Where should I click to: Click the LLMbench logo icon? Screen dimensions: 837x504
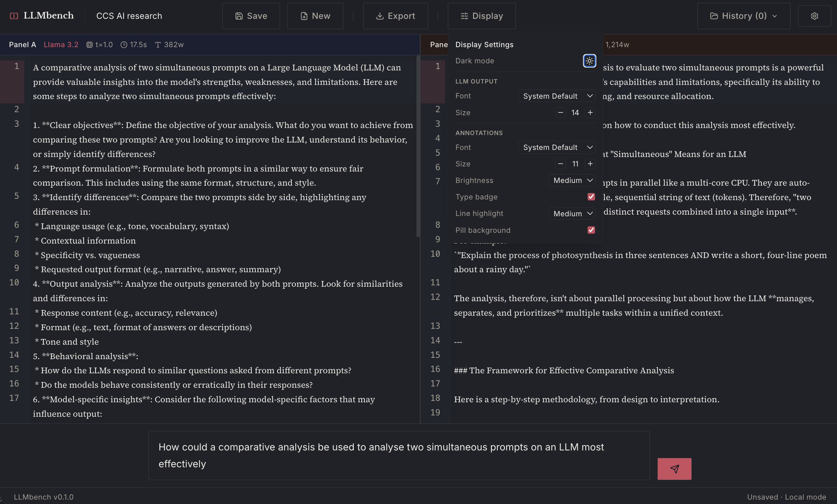coord(14,16)
